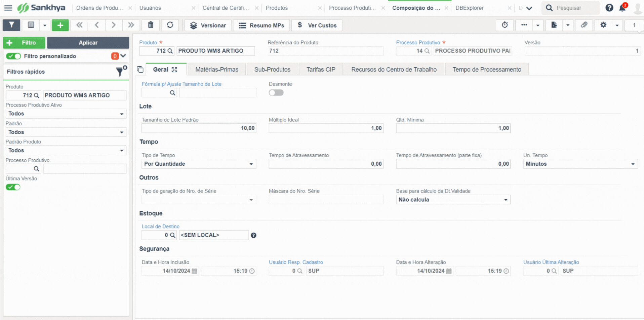Open the Tarifas CIP tab

click(x=321, y=70)
